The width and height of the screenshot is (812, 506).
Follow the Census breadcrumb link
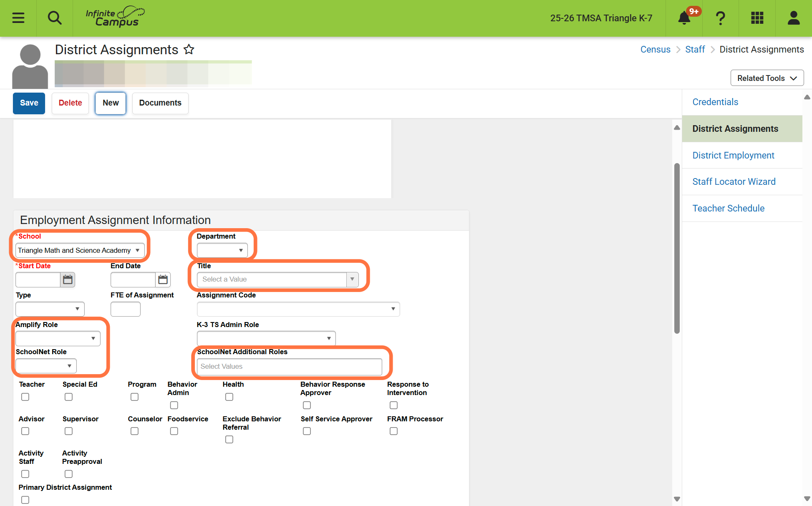[655, 49]
